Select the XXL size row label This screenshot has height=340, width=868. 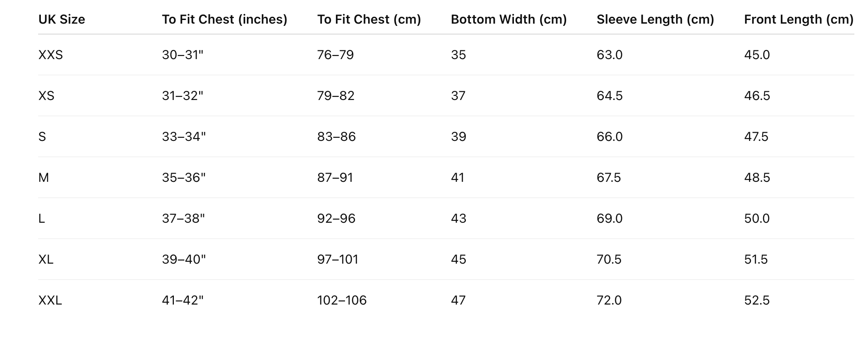pyautogui.click(x=50, y=300)
